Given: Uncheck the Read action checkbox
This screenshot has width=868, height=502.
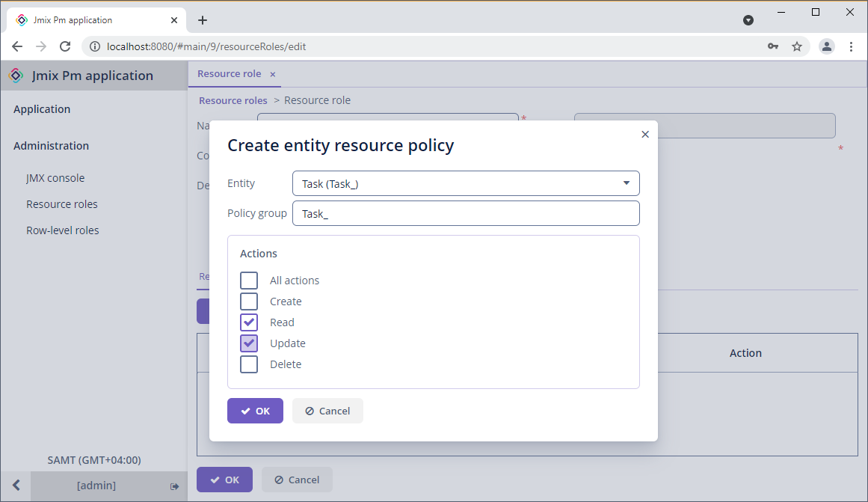Looking at the screenshot, I should click(x=249, y=322).
